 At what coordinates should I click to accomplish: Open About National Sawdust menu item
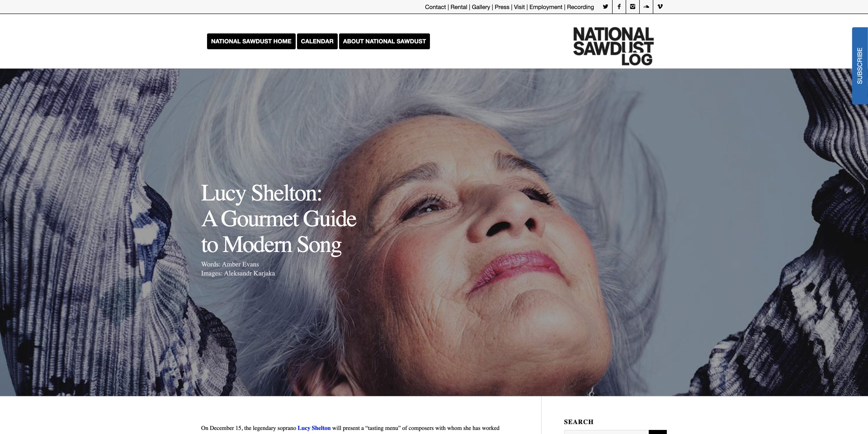[x=384, y=41]
